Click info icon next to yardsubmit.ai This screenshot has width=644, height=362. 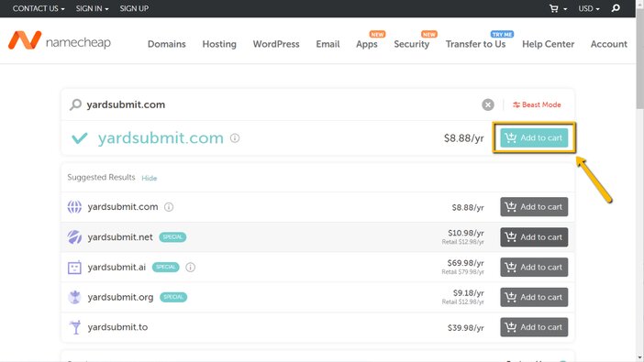(190, 268)
